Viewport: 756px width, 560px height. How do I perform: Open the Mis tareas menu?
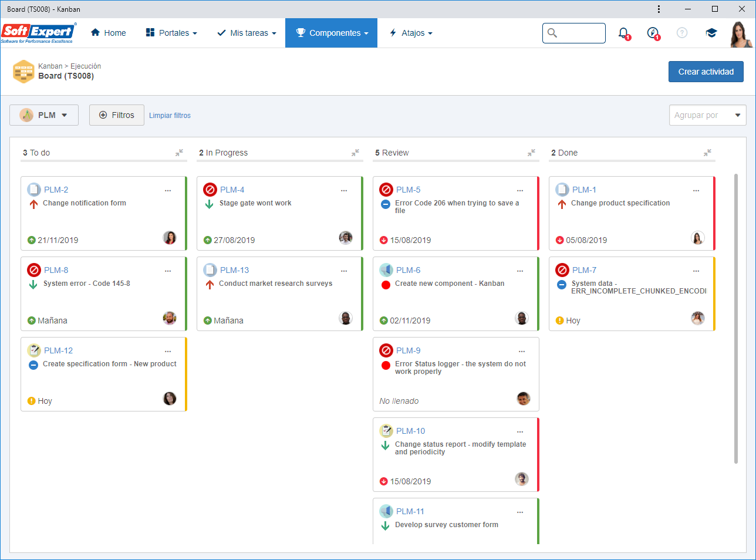[247, 33]
